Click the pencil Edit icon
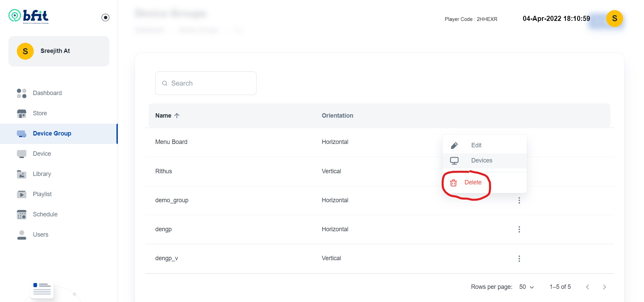 pyautogui.click(x=454, y=146)
